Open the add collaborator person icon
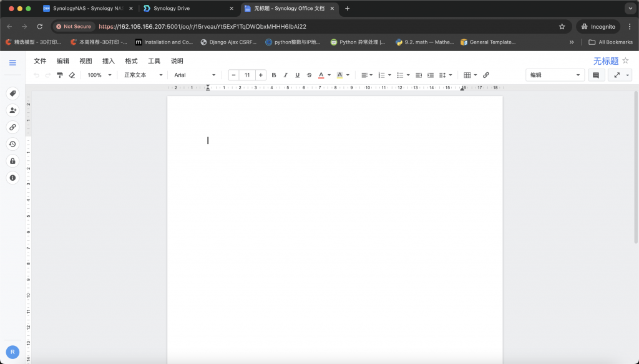The width and height of the screenshot is (639, 364). pyautogui.click(x=12, y=110)
